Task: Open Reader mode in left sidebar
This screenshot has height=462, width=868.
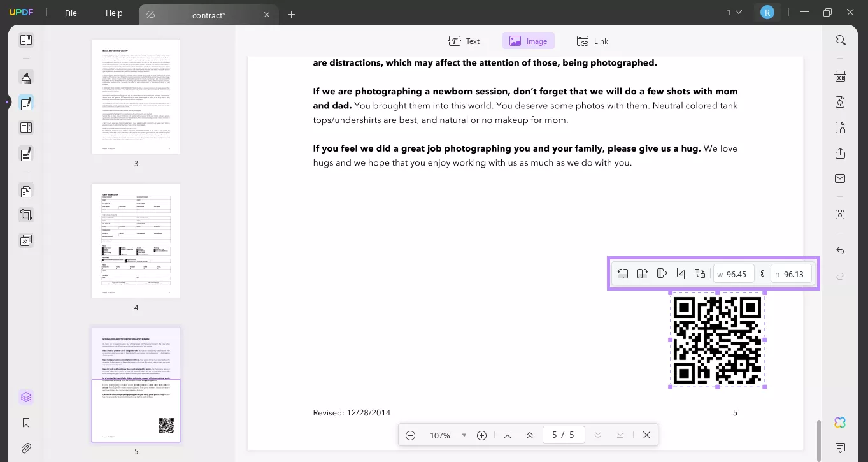Action: [26, 40]
